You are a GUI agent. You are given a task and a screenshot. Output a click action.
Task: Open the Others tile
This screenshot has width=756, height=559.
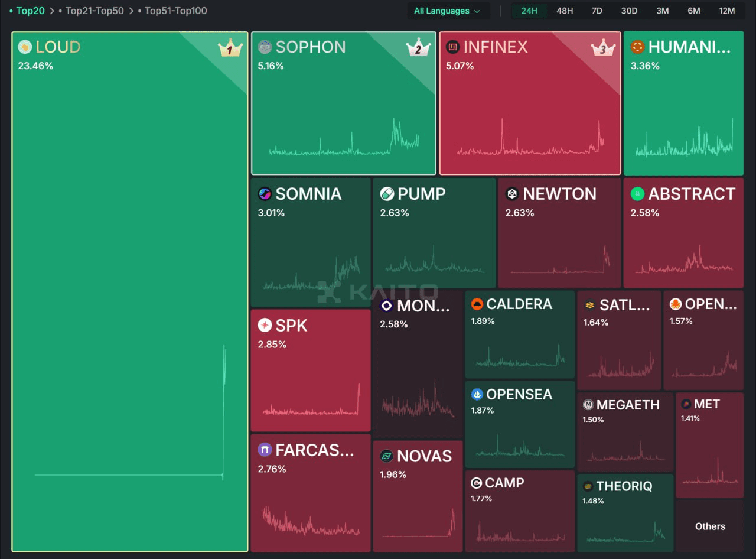[x=710, y=526]
